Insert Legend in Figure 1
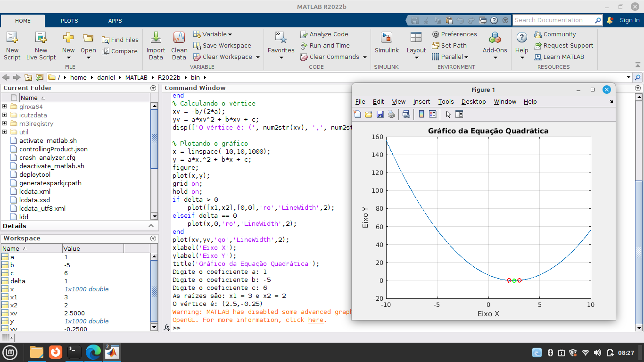The image size is (644, 362). click(433, 114)
